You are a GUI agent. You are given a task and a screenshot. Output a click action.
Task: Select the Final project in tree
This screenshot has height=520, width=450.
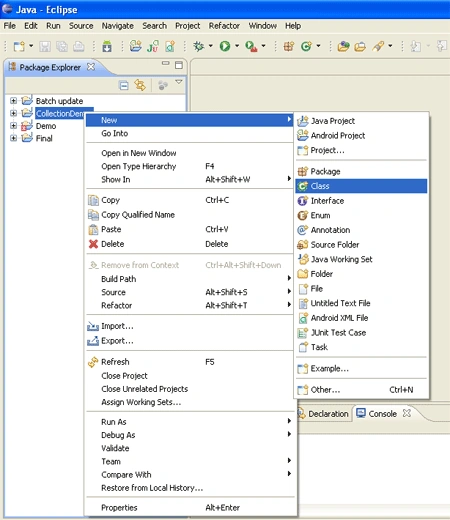[44, 138]
